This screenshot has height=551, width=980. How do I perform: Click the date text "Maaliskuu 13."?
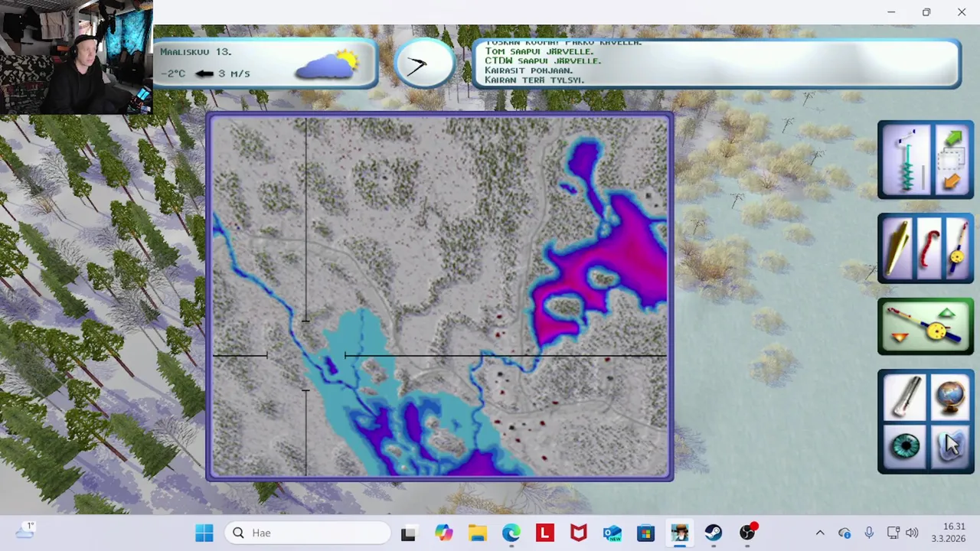pos(196,51)
